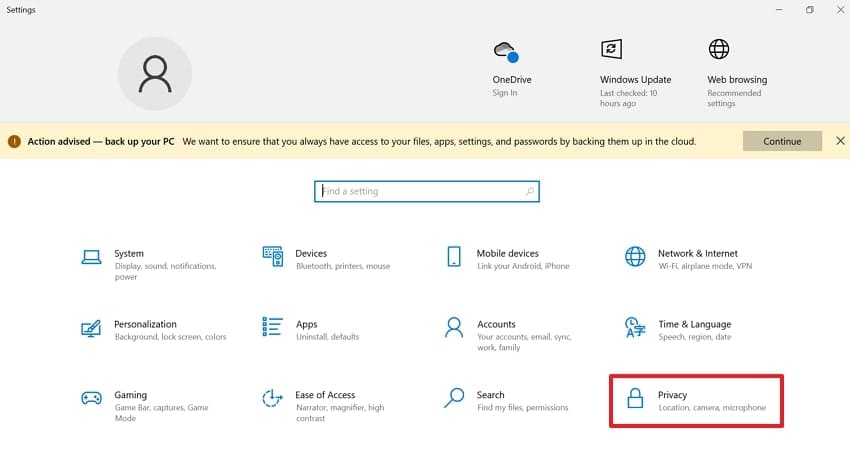Click the 'Settings' title in the window title bar
Screen dimensions: 850x452
click(x=21, y=10)
